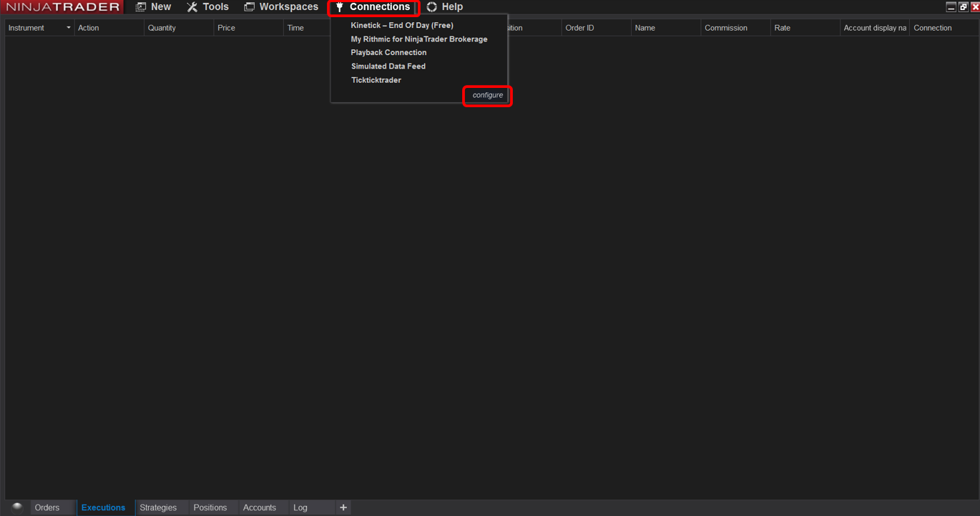
Task: Open the New menu
Action: (153, 6)
